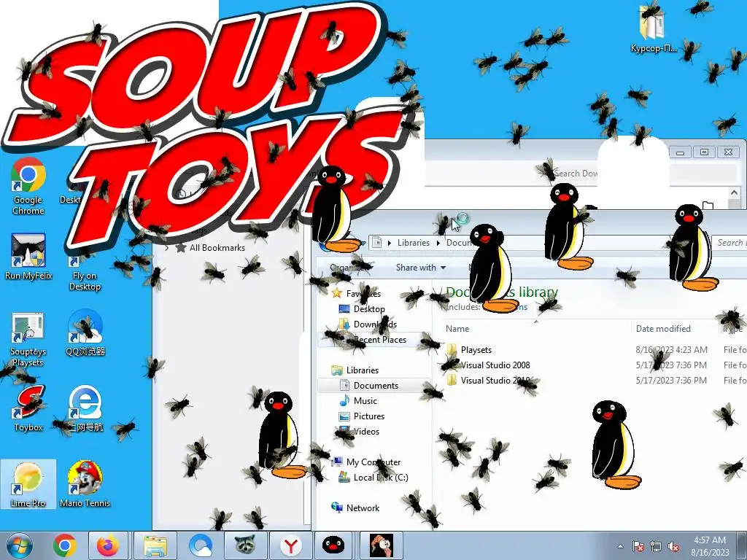
Task: Open the Windows Start menu
Action: (x=20, y=545)
